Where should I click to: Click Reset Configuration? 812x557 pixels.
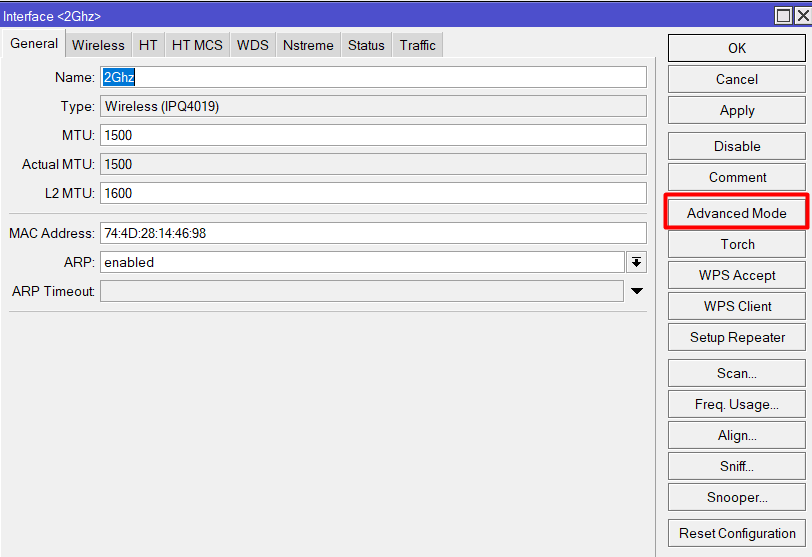coord(737,533)
